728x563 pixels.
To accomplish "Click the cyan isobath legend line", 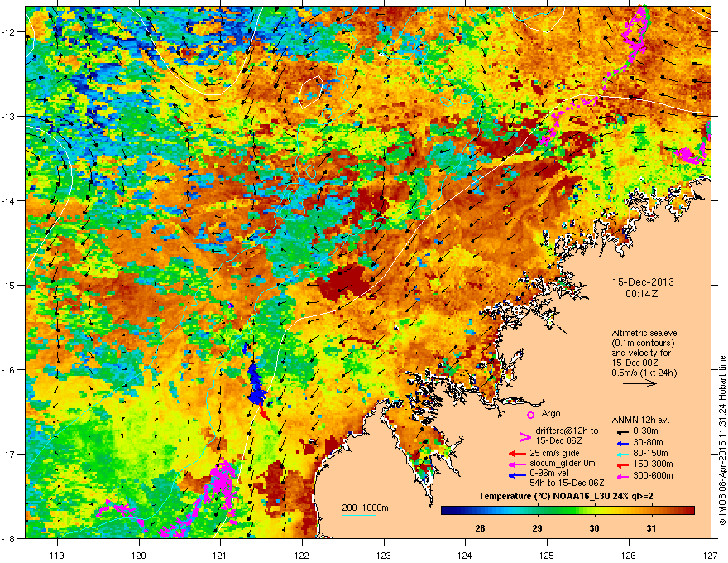I will (x=359, y=515).
